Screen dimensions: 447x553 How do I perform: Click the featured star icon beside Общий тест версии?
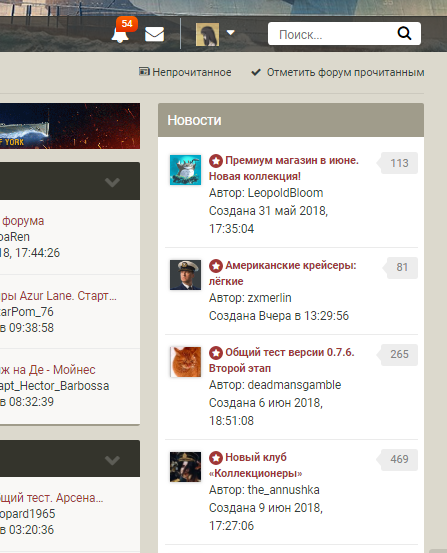[216, 353]
